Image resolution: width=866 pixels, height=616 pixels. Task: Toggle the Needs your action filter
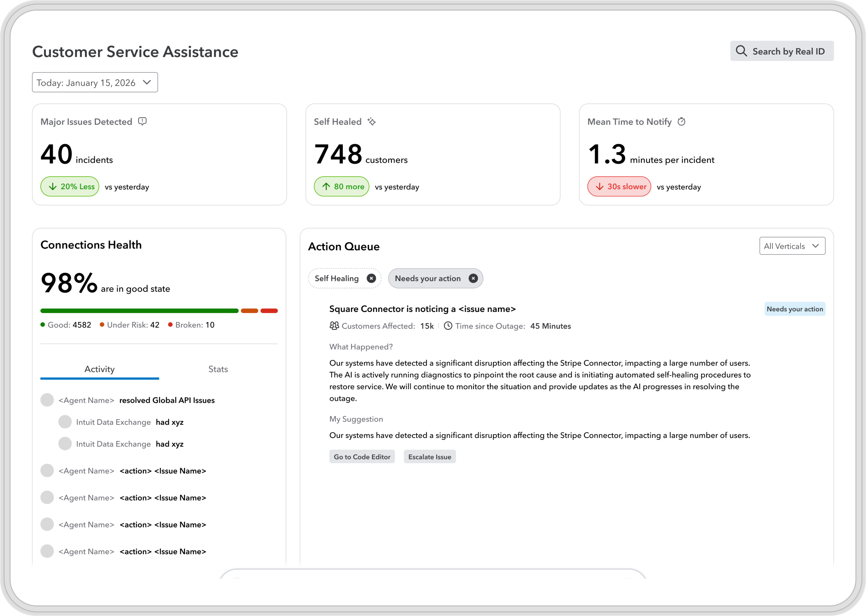pyautogui.click(x=435, y=279)
